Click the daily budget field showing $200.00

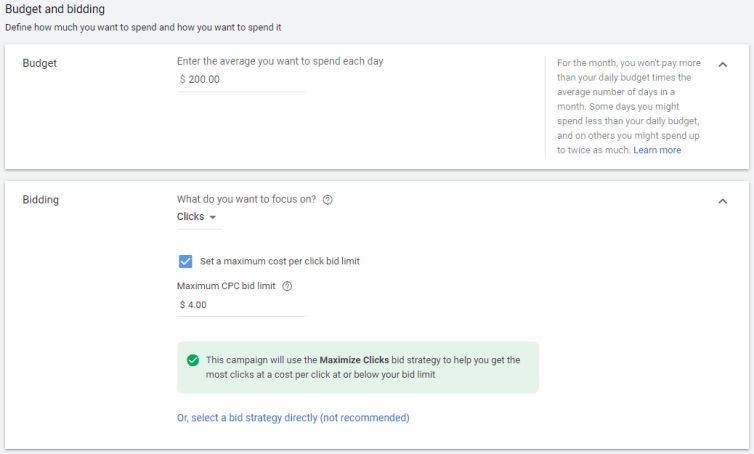[241, 80]
